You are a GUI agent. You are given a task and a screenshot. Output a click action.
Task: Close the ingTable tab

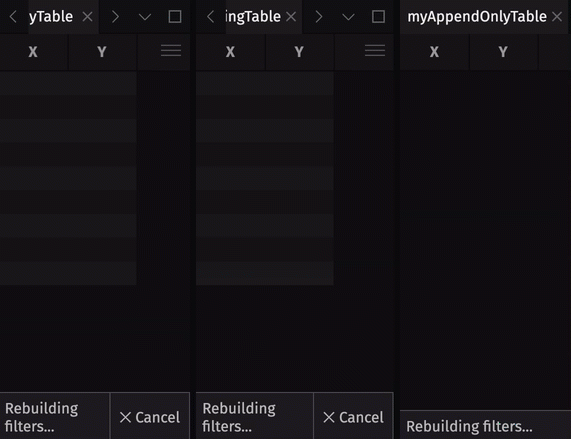pos(291,16)
